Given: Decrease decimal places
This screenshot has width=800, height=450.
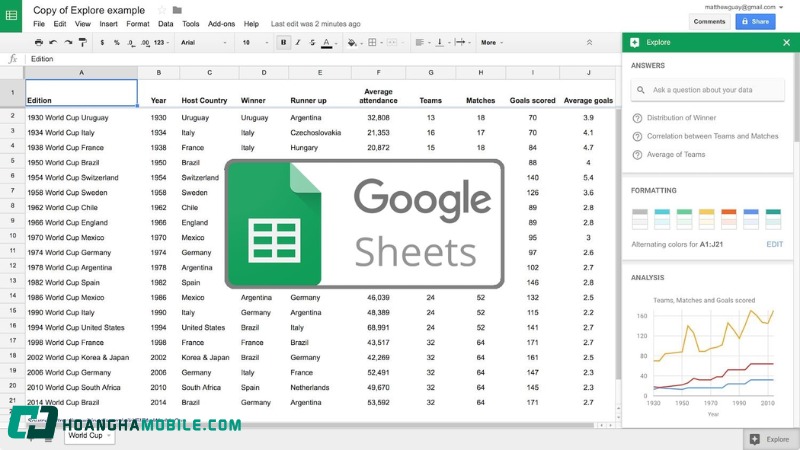Looking at the screenshot, I should (131, 42).
